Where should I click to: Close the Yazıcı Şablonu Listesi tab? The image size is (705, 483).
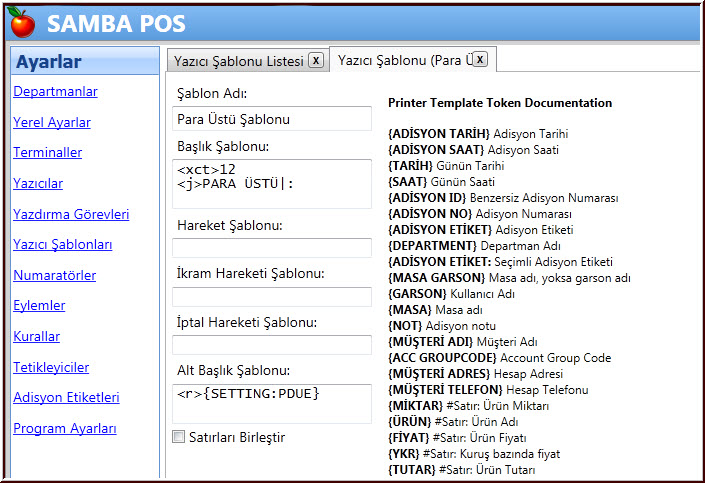(316, 60)
